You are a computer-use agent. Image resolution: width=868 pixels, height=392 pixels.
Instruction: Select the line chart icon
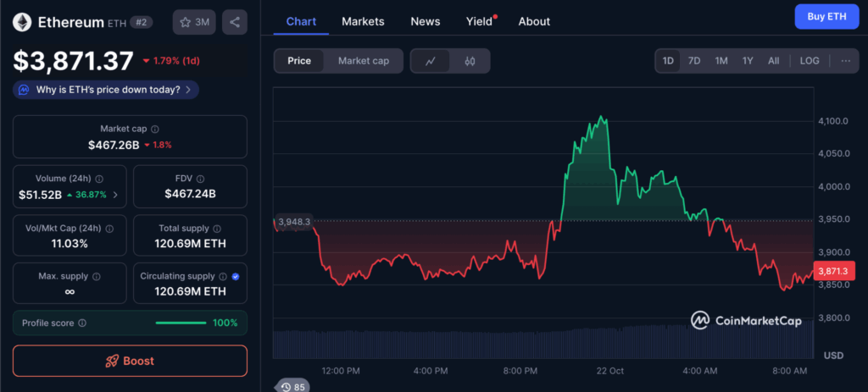coord(431,61)
